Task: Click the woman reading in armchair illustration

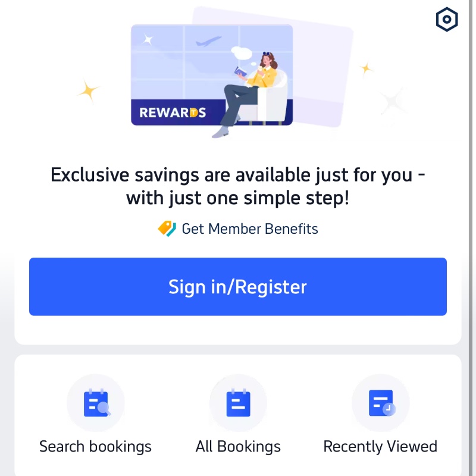Action: pos(252,93)
